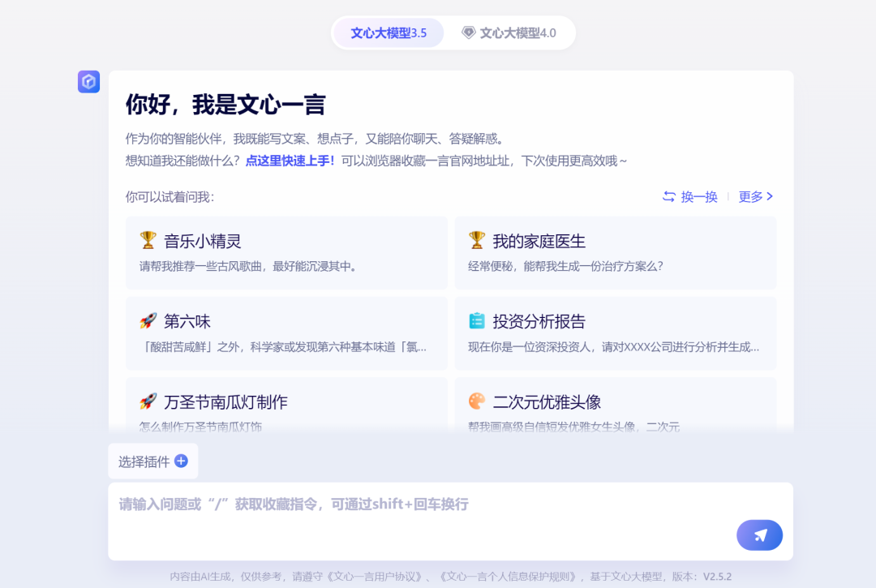Open the 选择插件 plugin selector
This screenshot has width=876, height=588.
click(153, 461)
